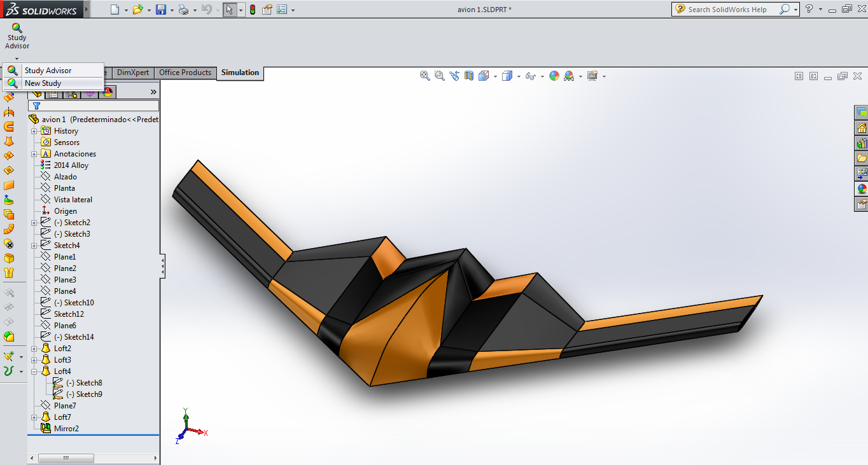
Task: Open the View Orientation icon
Action: (x=484, y=76)
